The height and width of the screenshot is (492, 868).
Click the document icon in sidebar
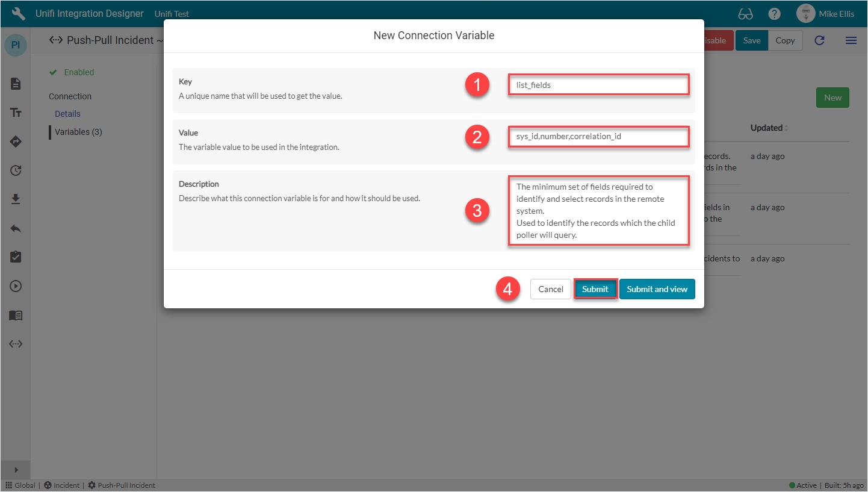pyautogui.click(x=16, y=84)
